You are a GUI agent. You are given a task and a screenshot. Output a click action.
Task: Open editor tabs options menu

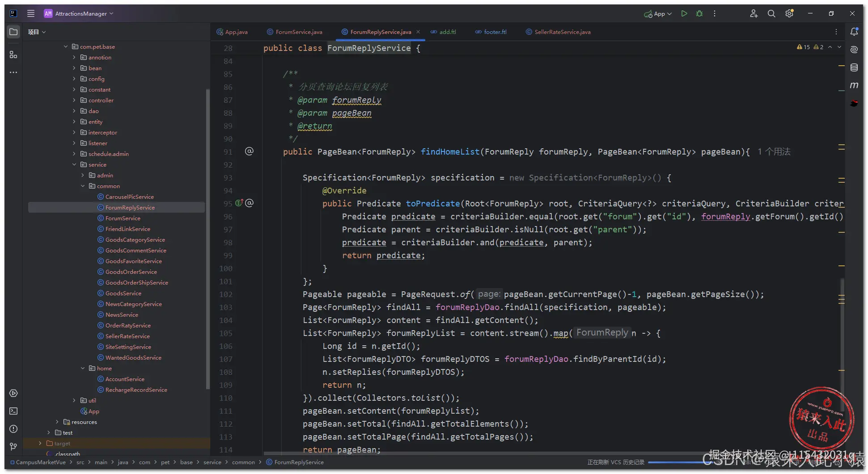[836, 32]
